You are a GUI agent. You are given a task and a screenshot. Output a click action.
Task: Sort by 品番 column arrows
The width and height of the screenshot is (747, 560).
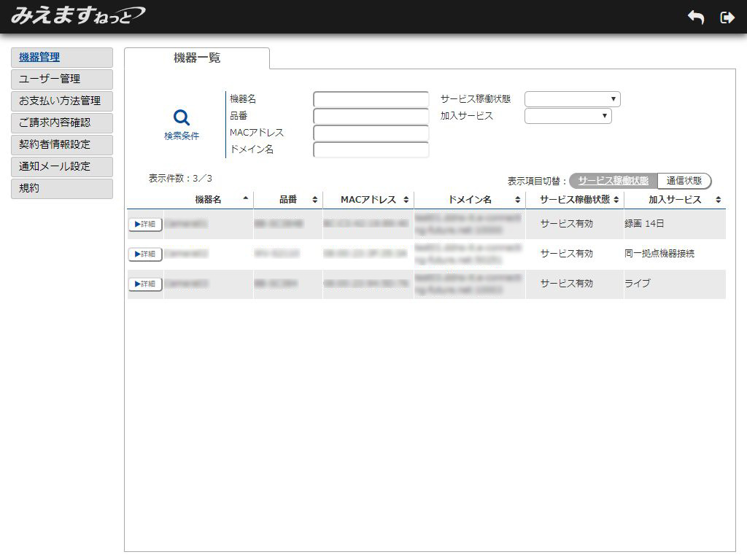315,200
